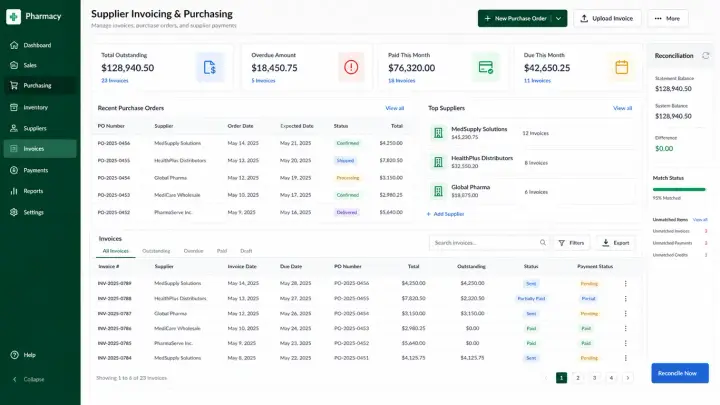Image resolution: width=720 pixels, height=405 pixels.
Task: Click the New Purchase Order button
Action: point(515,18)
